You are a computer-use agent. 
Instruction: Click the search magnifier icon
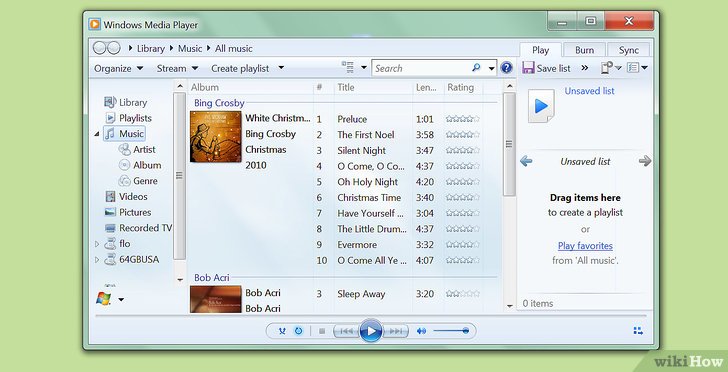point(476,68)
